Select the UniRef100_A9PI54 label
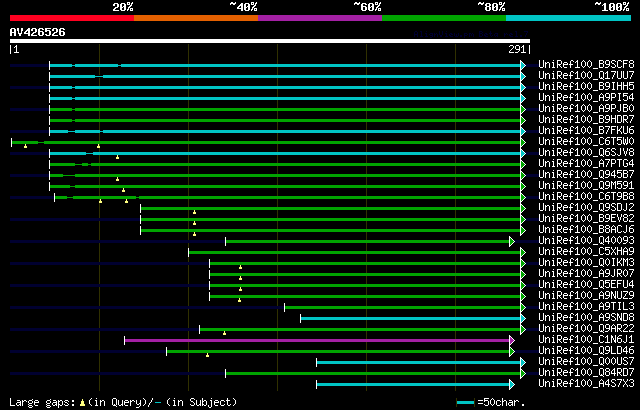The height and width of the screenshot is (410, 640). [586, 98]
